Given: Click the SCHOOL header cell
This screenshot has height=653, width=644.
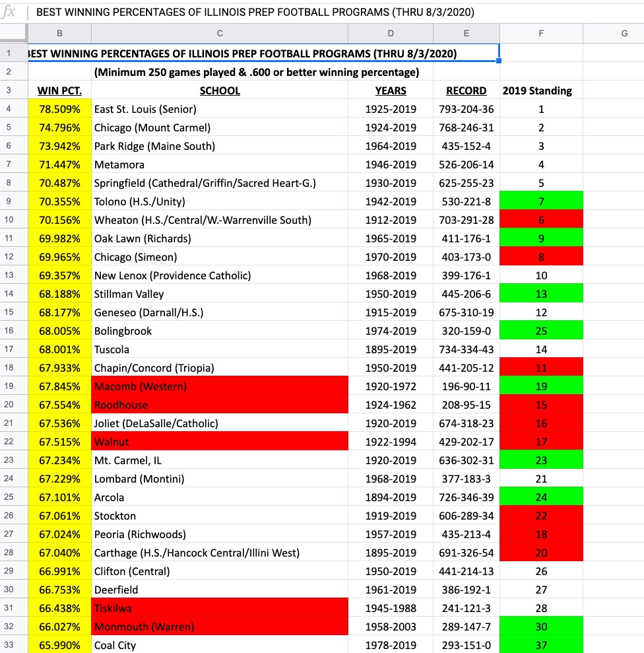Looking at the screenshot, I should [220, 90].
